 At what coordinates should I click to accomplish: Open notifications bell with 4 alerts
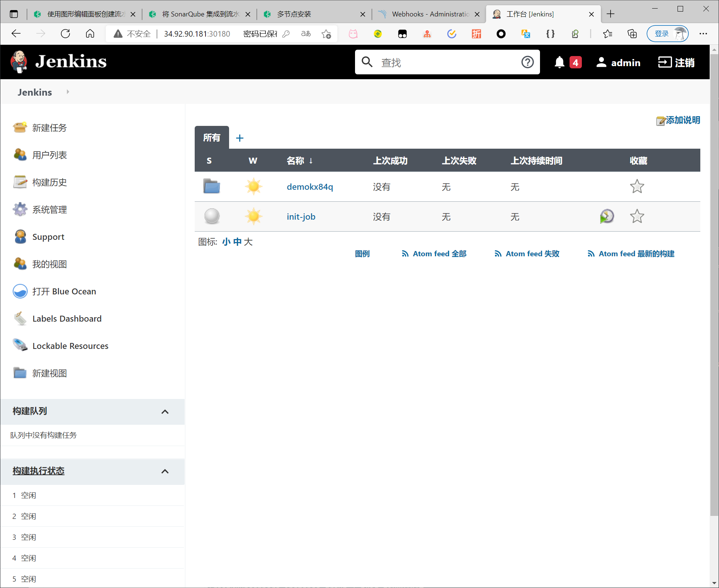[x=559, y=62]
